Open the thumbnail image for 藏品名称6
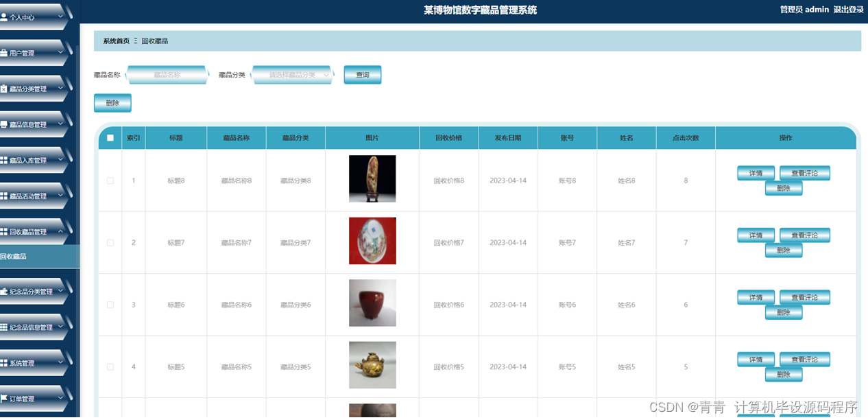868x420 pixels. 372,303
